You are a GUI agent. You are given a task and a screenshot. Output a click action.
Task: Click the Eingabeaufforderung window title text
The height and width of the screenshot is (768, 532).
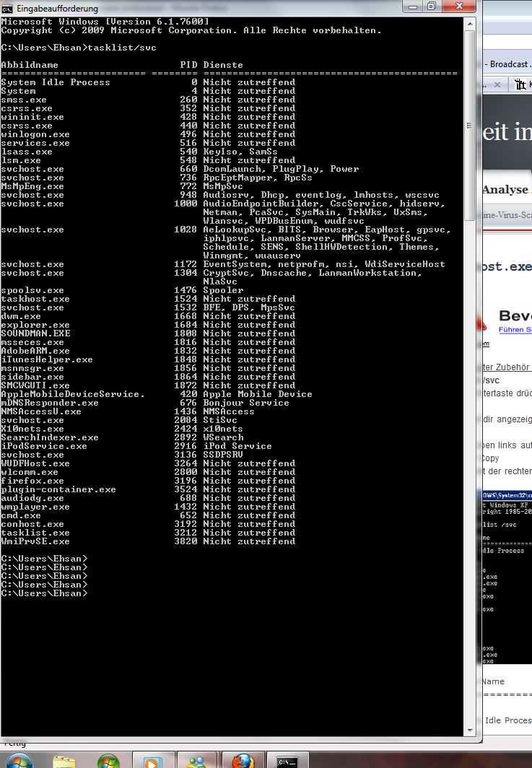click(x=57, y=9)
